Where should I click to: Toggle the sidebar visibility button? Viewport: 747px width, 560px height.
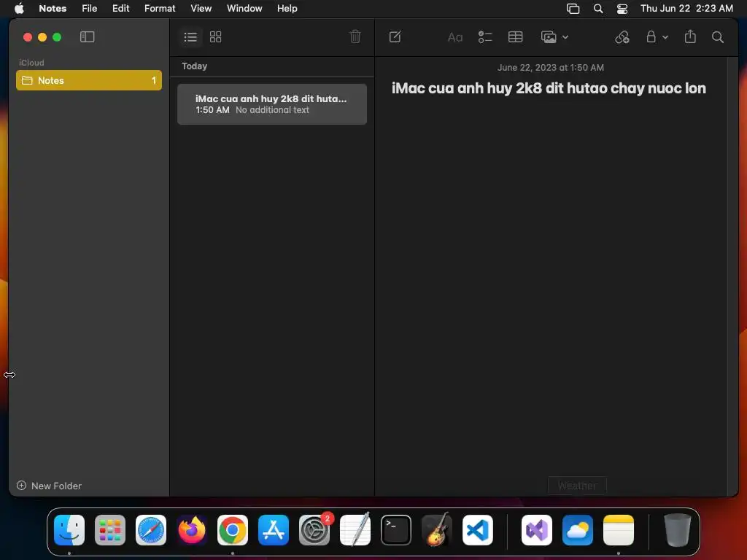point(88,36)
